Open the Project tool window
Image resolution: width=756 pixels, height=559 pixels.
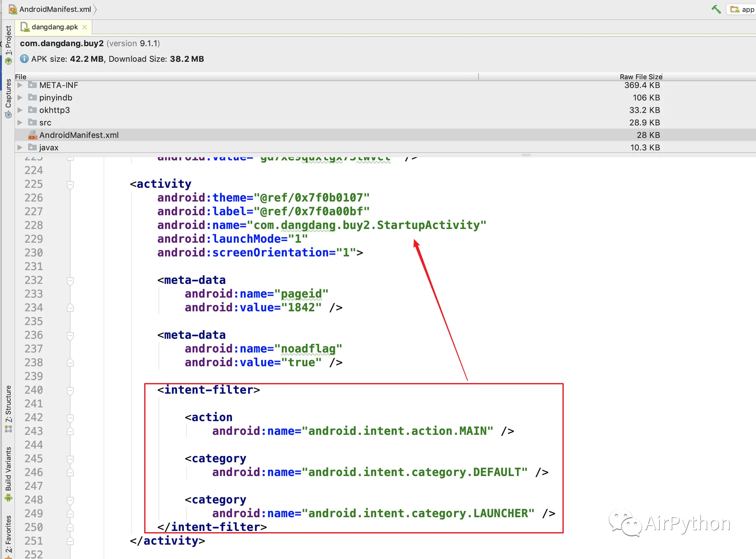8,41
